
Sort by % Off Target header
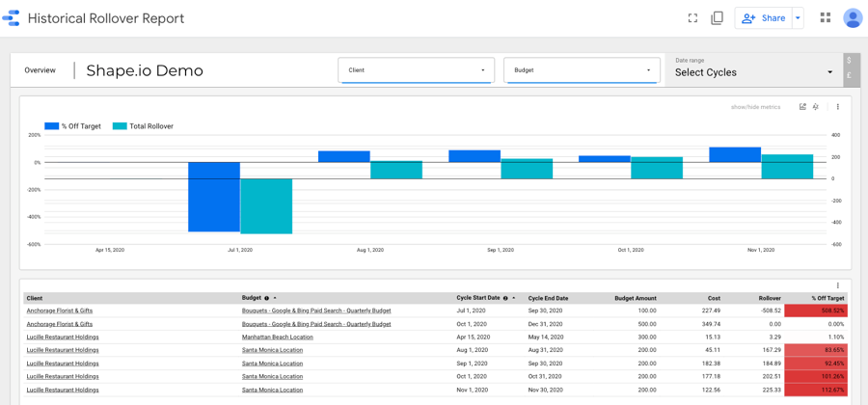(x=828, y=298)
